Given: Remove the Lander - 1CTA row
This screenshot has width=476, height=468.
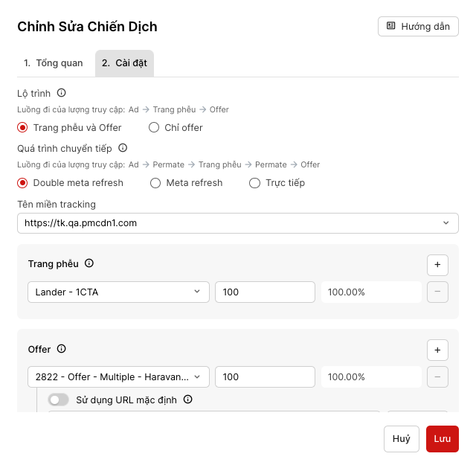Looking at the screenshot, I should [x=437, y=292].
